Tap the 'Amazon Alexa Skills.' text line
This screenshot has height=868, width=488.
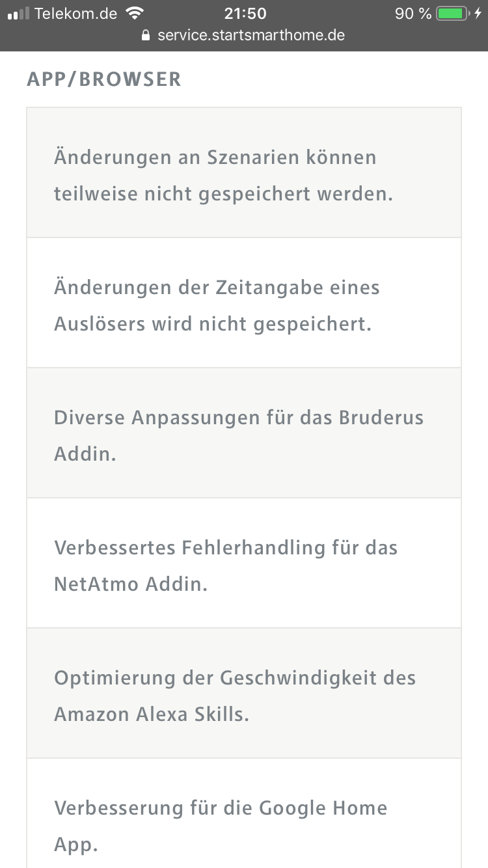152,714
